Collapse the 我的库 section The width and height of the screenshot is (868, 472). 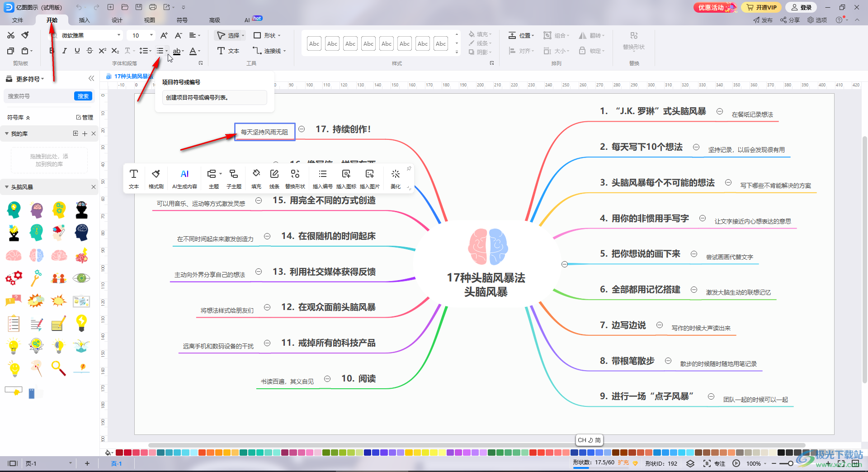7,133
